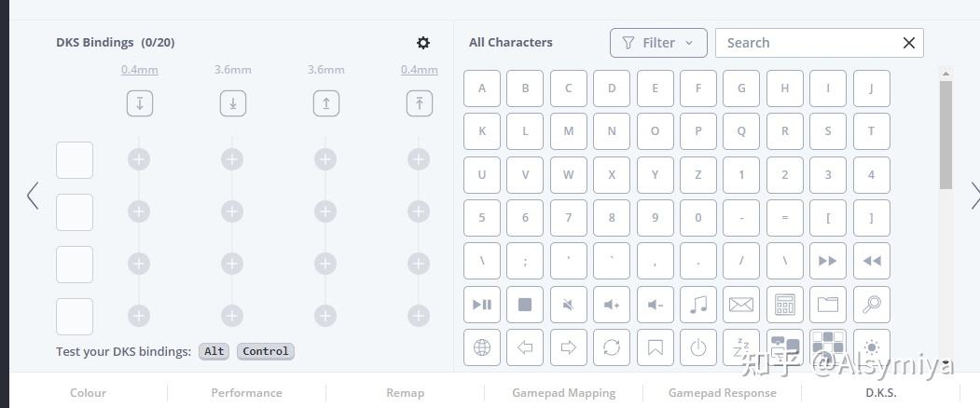Select the Calculator shortcut key
Image resolution: width=980 pixels, height=408 pixels.
click(x=785, y=305)
